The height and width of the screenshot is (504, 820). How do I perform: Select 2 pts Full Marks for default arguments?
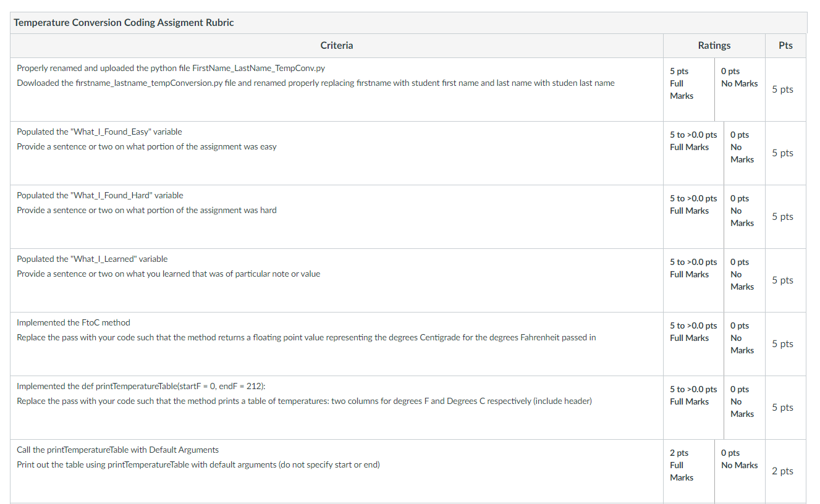(x=689, y=471)
